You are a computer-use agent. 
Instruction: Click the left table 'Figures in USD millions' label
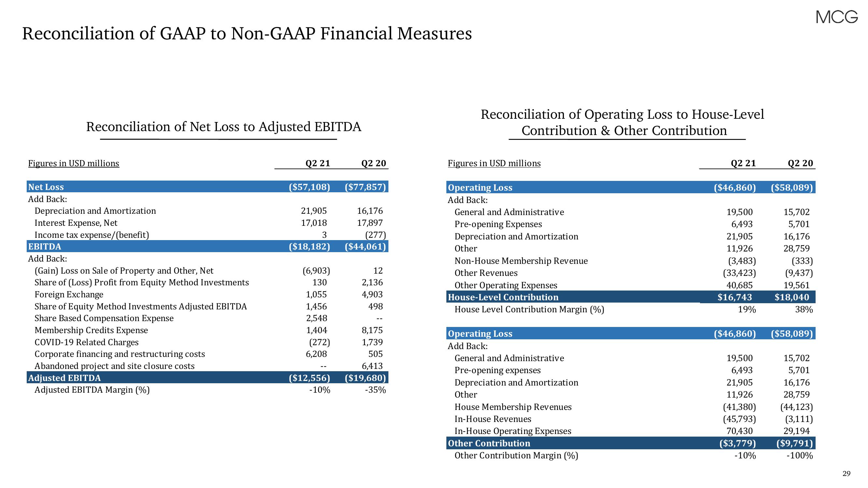pos(74,163)
